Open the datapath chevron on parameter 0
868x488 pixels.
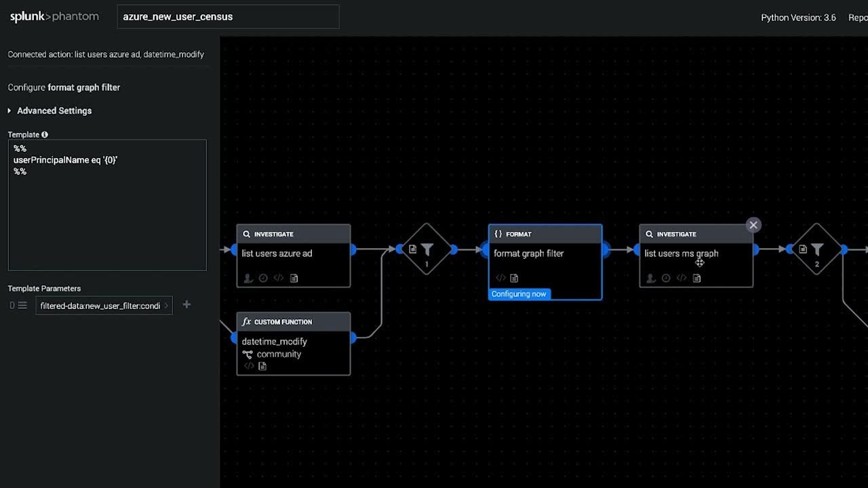pyautogui.click(x=166, y=306)
